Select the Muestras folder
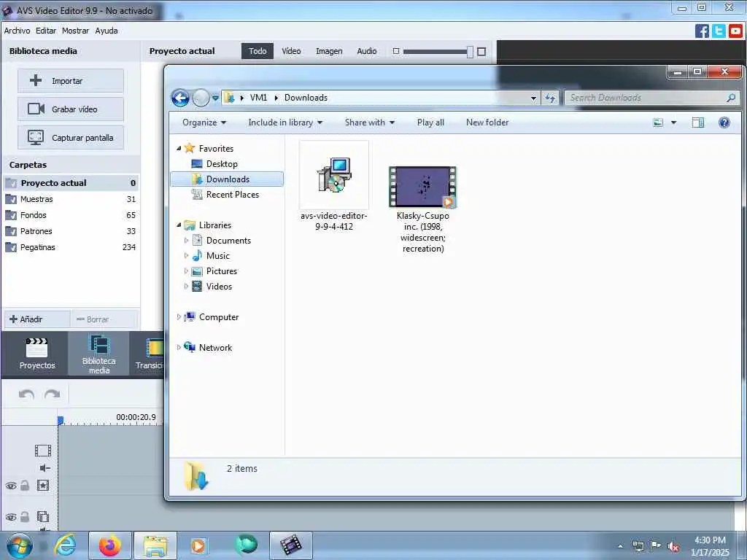The image size is (747, 560). pyautogui.click(x=71, y=199)
